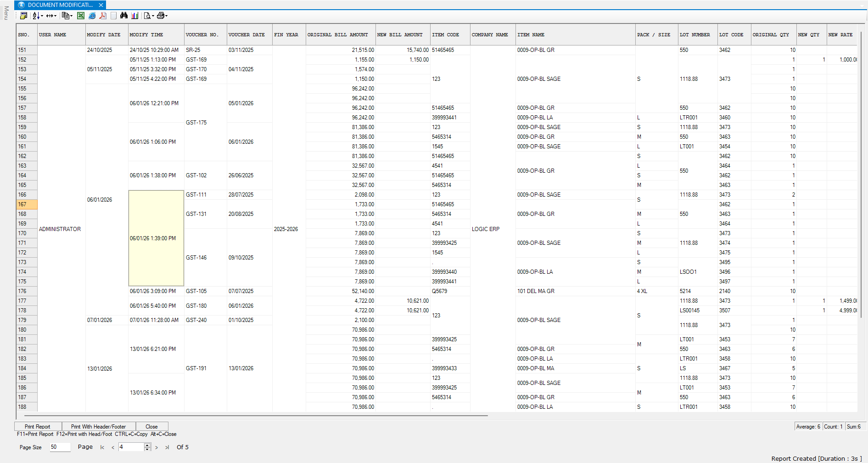Jump to the first report page

coord(102,447)
